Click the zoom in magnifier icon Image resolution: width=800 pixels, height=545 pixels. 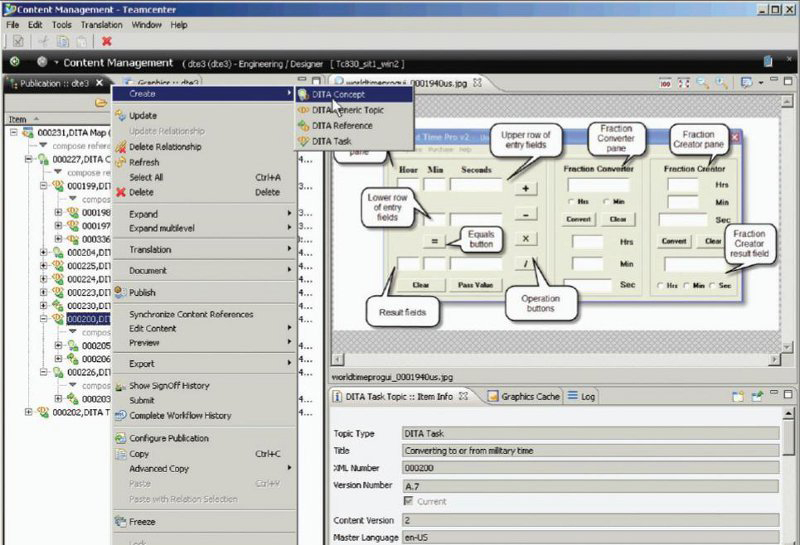click(x=721, y=83)
